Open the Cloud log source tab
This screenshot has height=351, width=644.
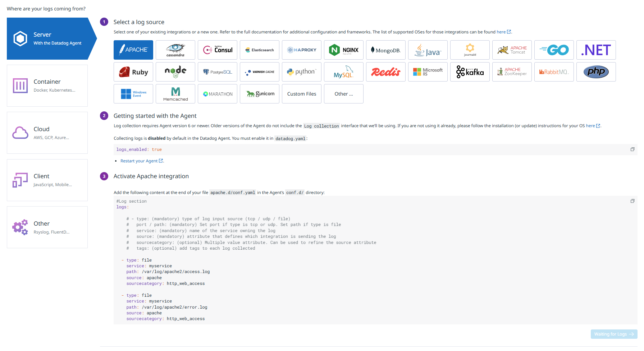[47, 133]
